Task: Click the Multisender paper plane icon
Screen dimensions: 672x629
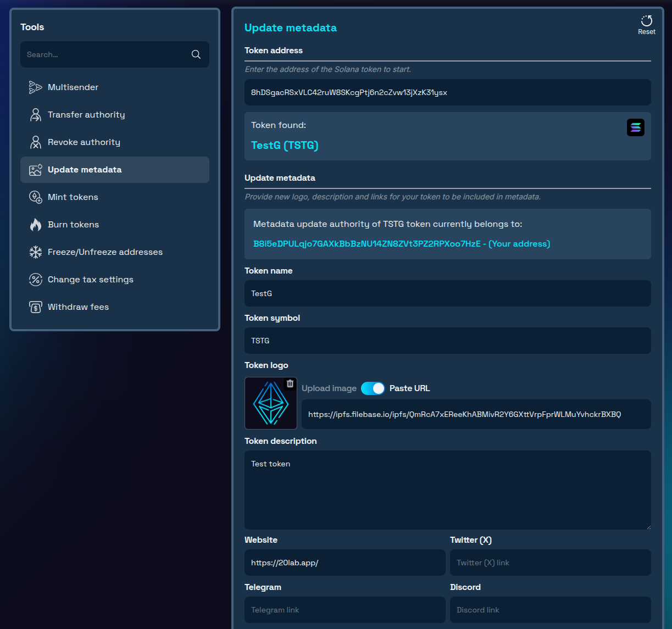Action: coord(36,87)
